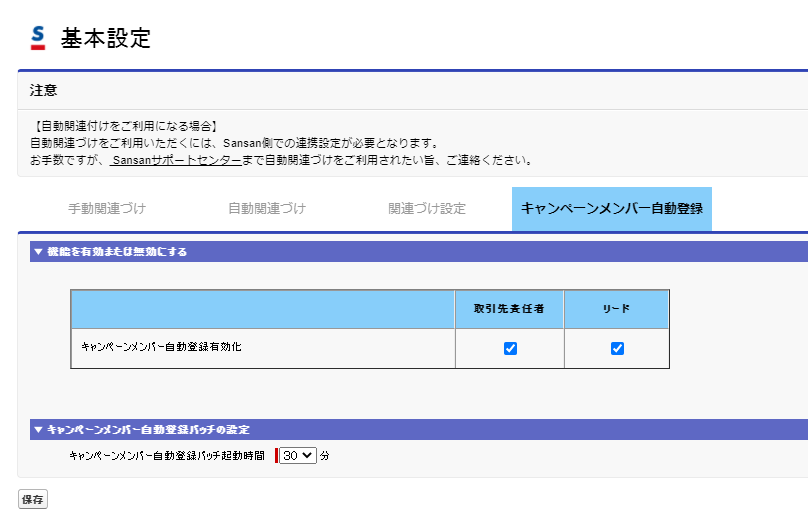
Task: Select the キャンペーンメンバー自動登録 tab
Action: point(612,209)
